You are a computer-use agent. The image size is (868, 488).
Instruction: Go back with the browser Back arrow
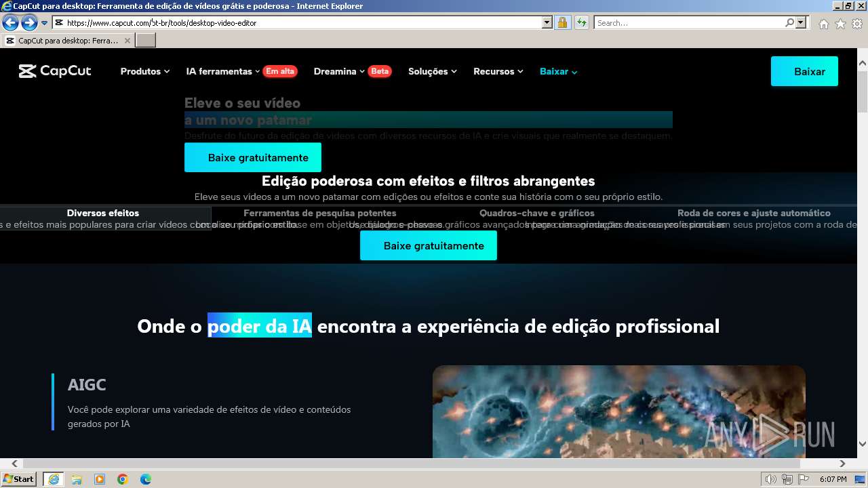10,23
